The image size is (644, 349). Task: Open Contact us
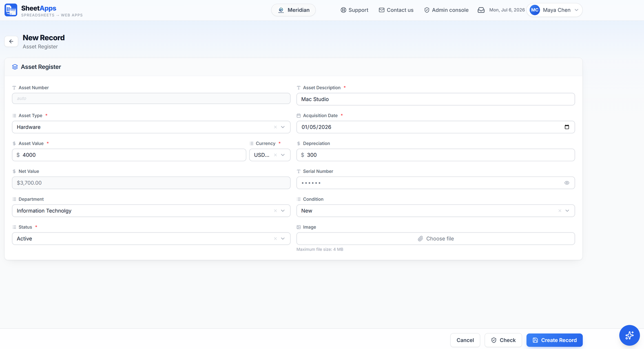(x=396, y=10)
